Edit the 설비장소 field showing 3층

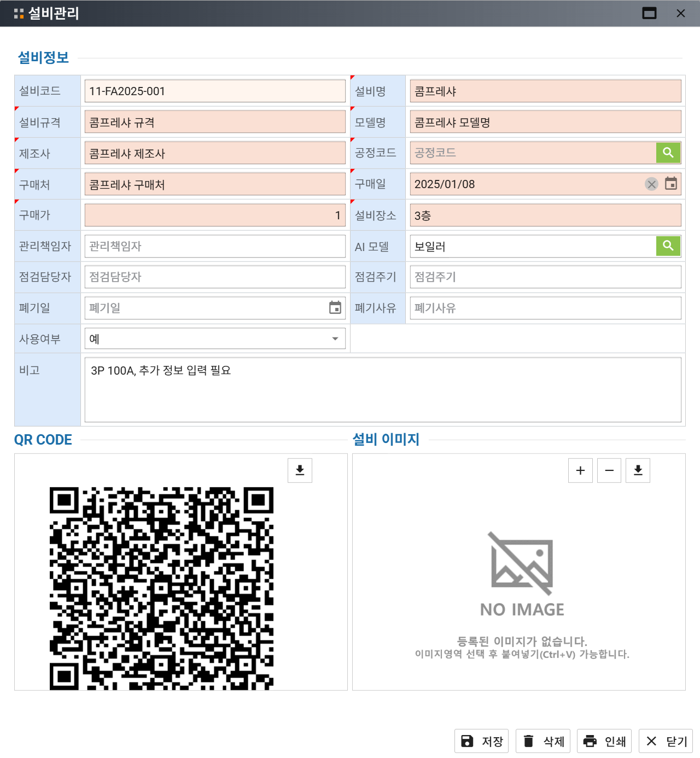pyautogui.click(x=546, y=215)
